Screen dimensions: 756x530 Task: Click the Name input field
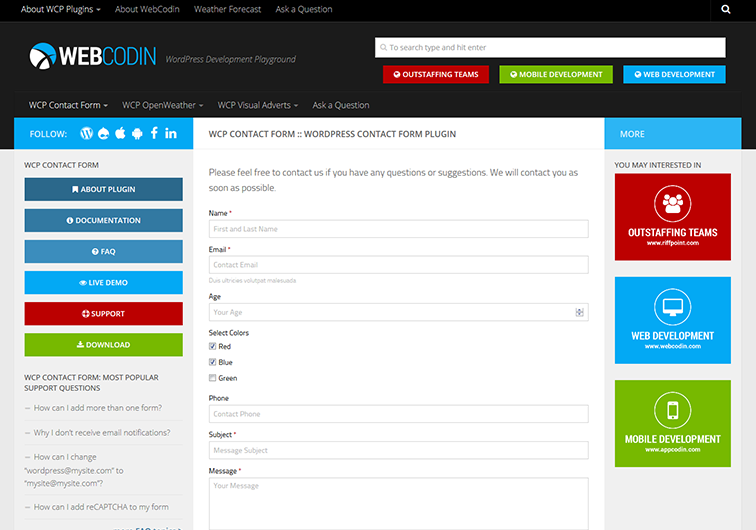398,229
